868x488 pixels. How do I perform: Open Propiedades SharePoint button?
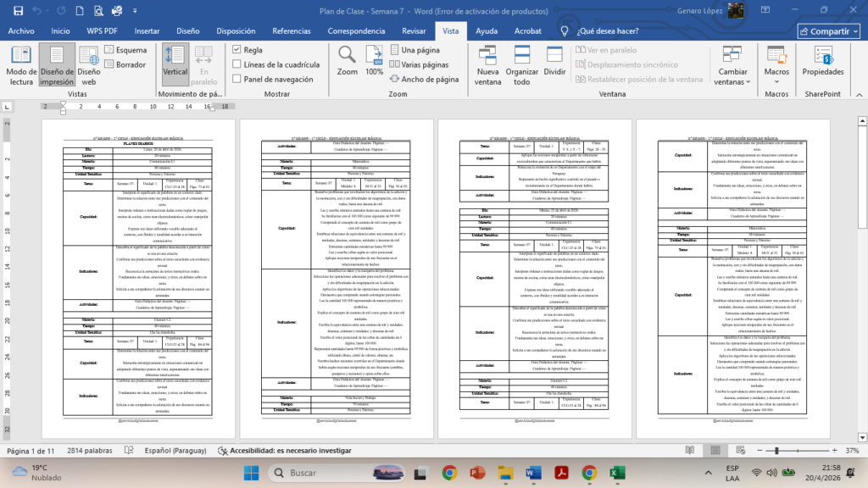(822, 61)
